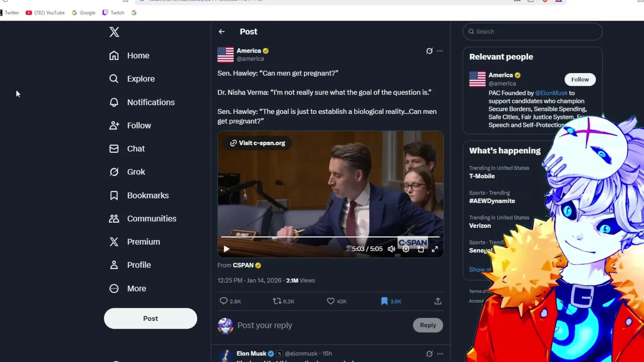Play the C-SPAN video
The width and height of the screenshot is (644, 362).
point(226,249)
